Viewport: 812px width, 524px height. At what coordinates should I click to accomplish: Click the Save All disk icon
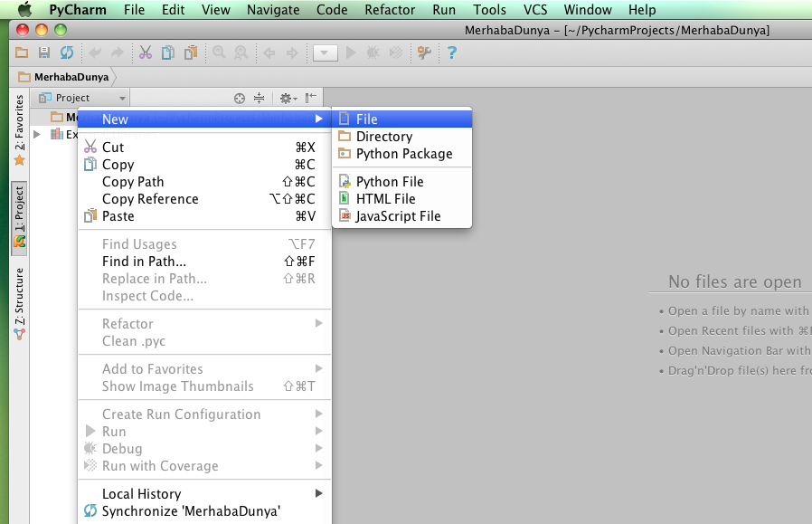(x=44, y=52)
